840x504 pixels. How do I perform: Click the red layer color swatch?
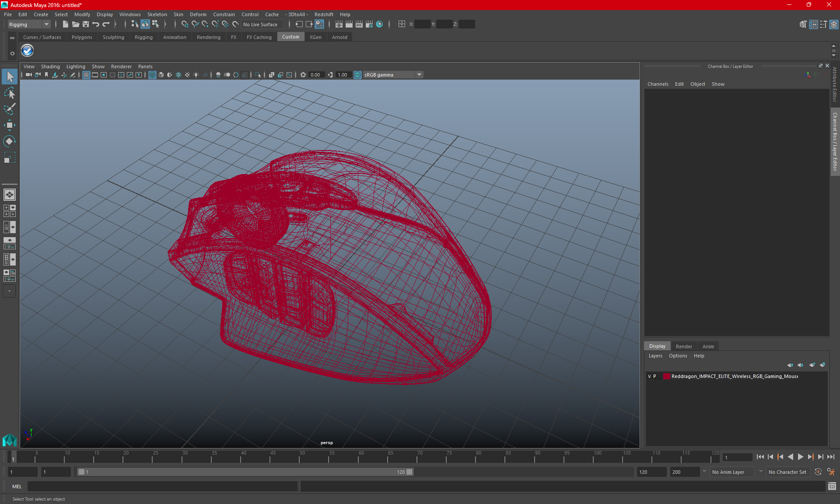[x=666, y=376]
